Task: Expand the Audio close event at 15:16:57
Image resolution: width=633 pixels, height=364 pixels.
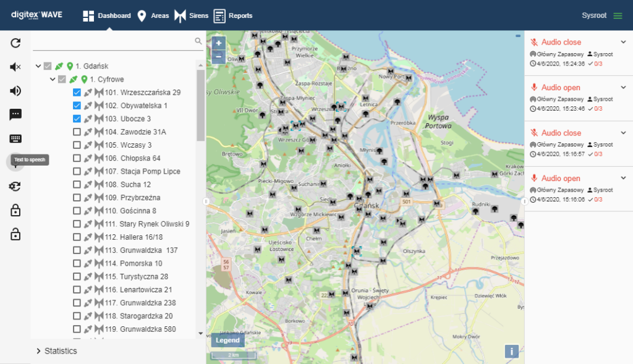Action: pos(623,133)
